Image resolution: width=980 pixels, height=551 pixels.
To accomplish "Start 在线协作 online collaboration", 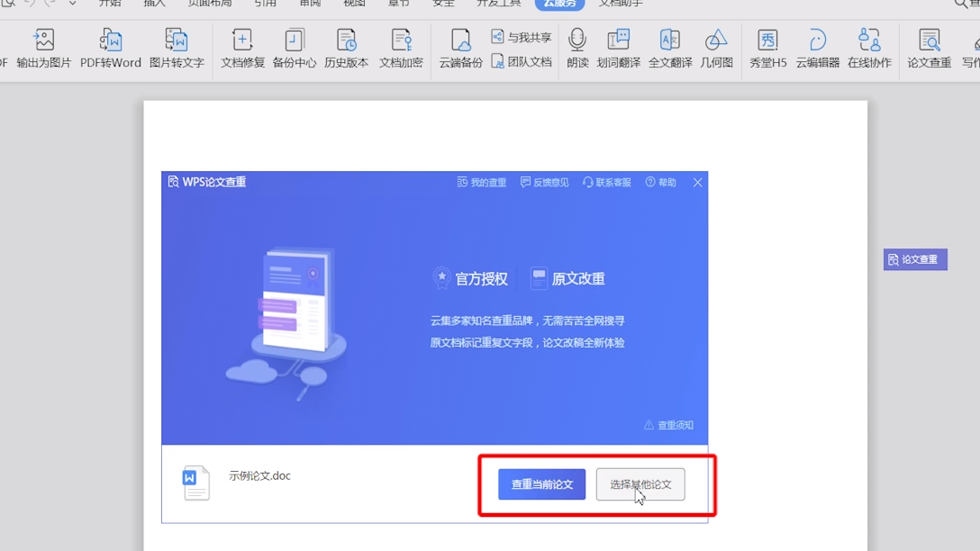I will [x=869, y=48].
